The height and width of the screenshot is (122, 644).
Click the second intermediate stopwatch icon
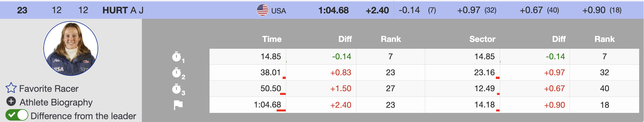pos(177,73)
